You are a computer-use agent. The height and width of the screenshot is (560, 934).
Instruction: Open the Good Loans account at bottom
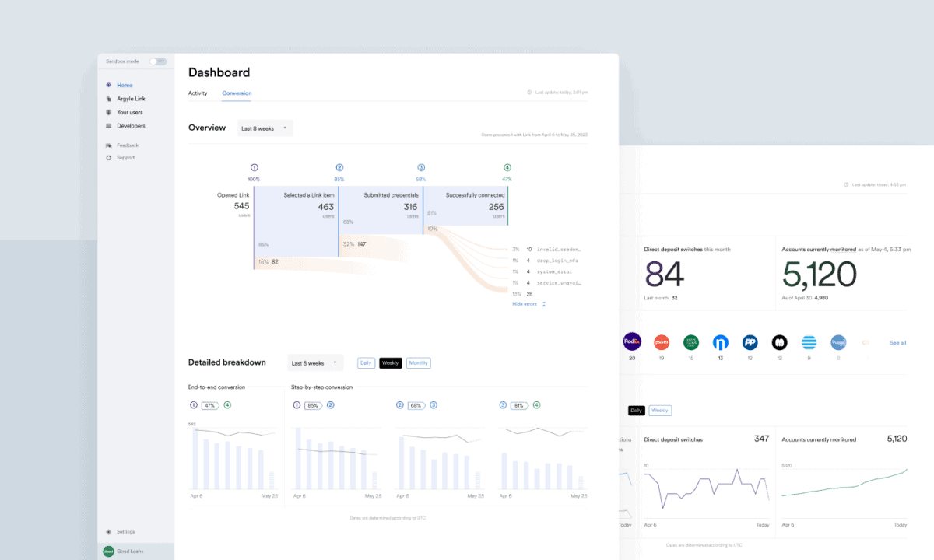(125, 550)
